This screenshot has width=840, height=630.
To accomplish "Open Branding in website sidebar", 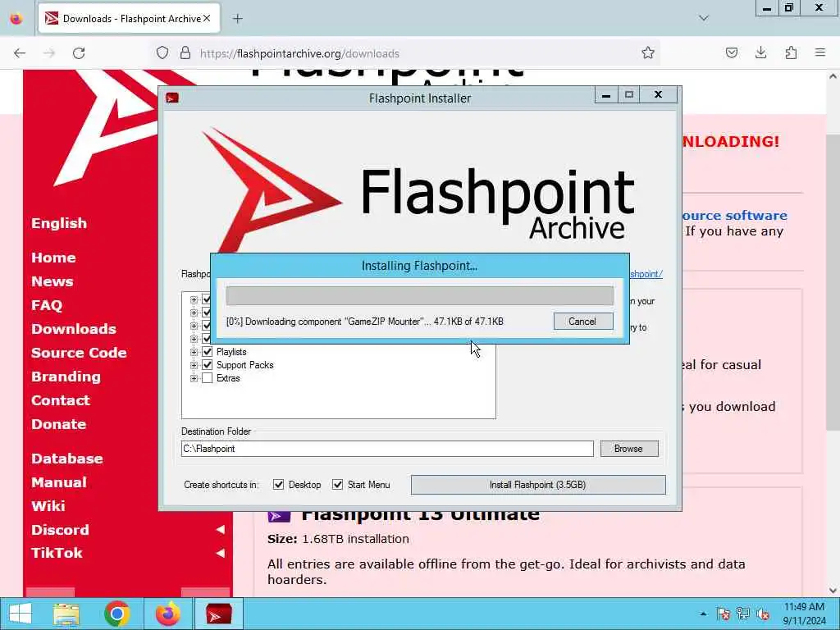I will pos(66,377).
